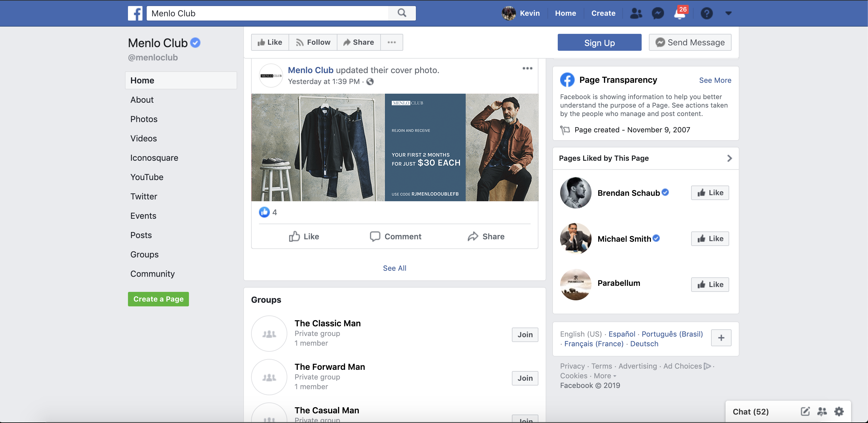Screen dimensions: 868x423
Task: Expand the More footer dropdown
Action: click(605, 376)
